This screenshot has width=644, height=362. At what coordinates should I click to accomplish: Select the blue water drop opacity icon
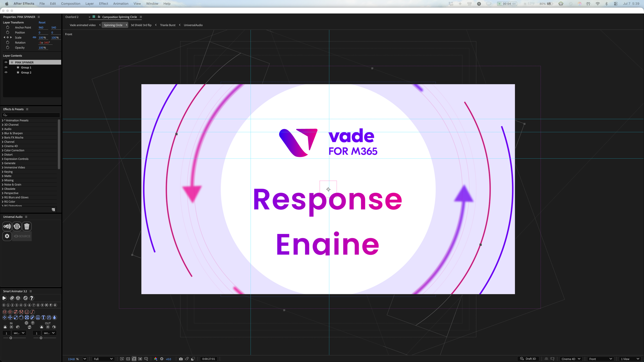55,317
